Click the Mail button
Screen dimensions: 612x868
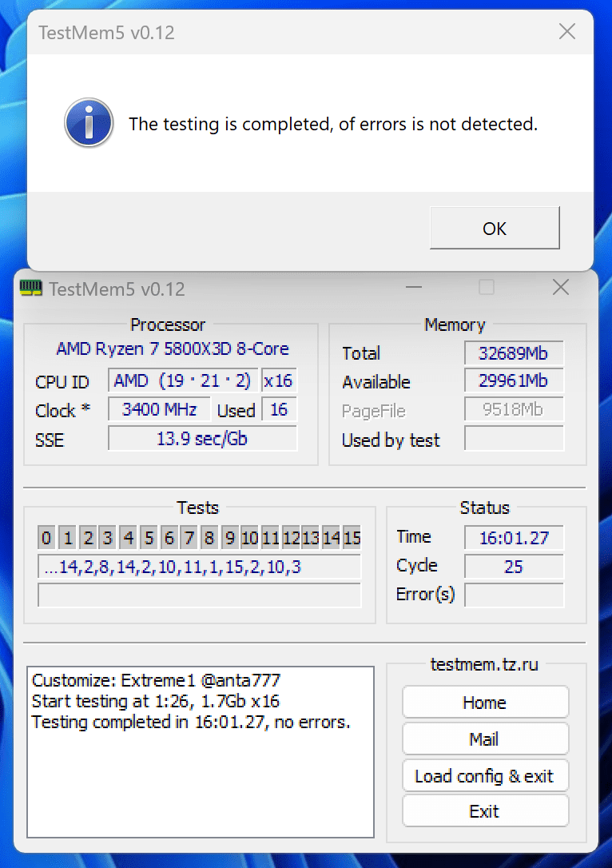coord(485,739)
